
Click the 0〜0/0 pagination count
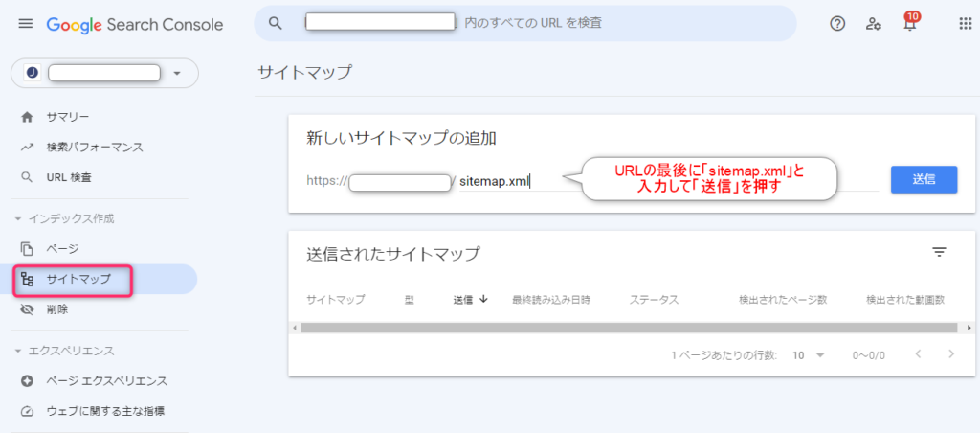click(869, 355)
